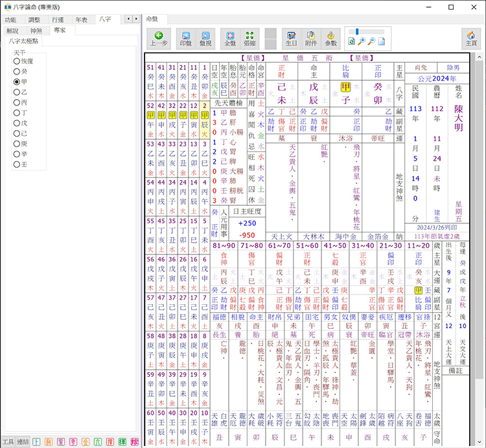Click the green refresh page icon
This screenshot has height=448, width=486.
pos(351,41)
